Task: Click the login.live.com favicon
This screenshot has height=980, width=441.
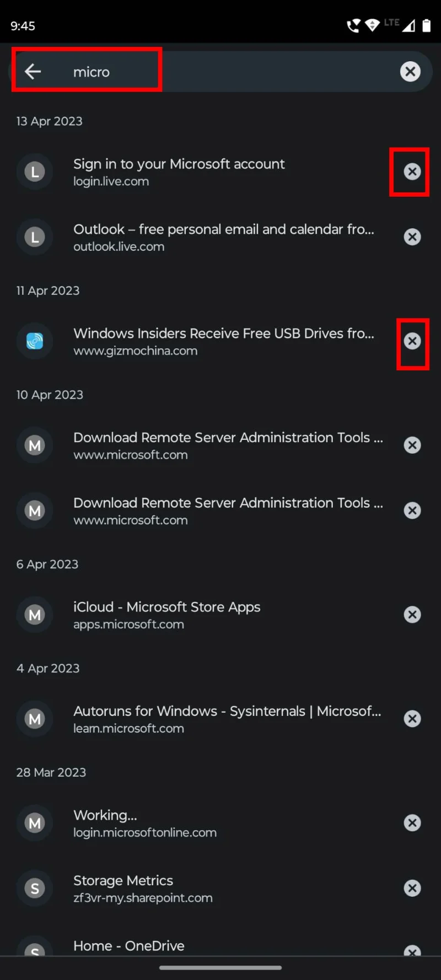Action: pyautogui.click(x=34, y=171)
